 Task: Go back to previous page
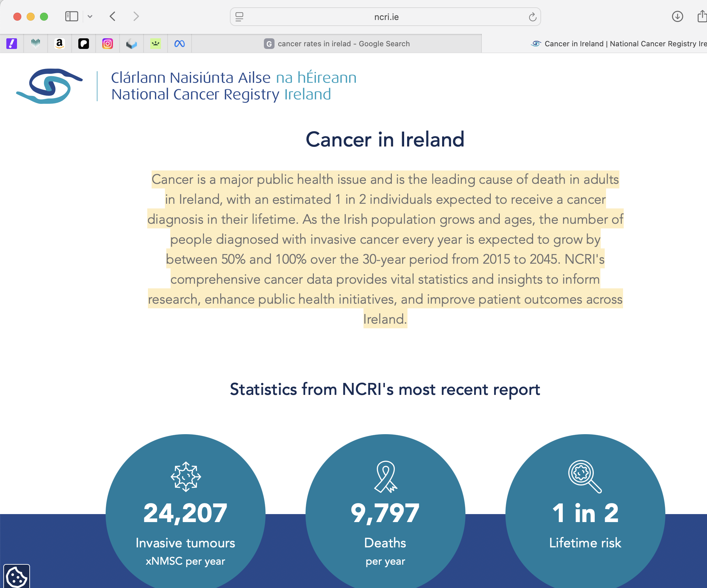click(x=113, y=17)
